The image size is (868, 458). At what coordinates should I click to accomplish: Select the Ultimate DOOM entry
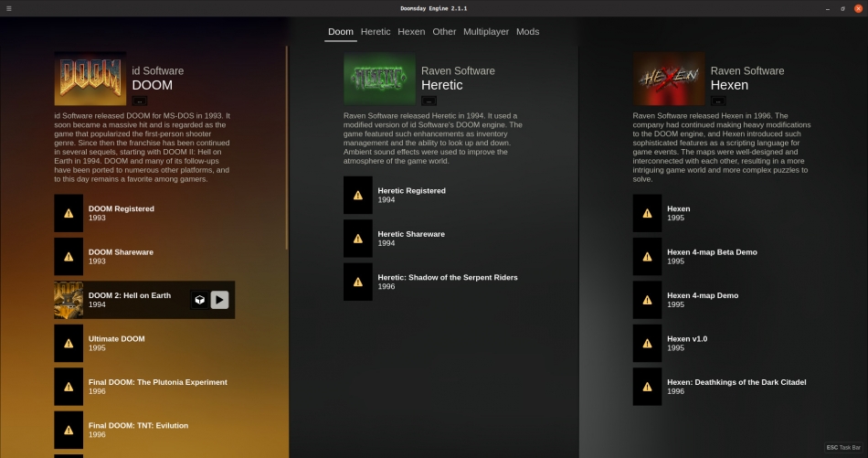click(144, 344)
